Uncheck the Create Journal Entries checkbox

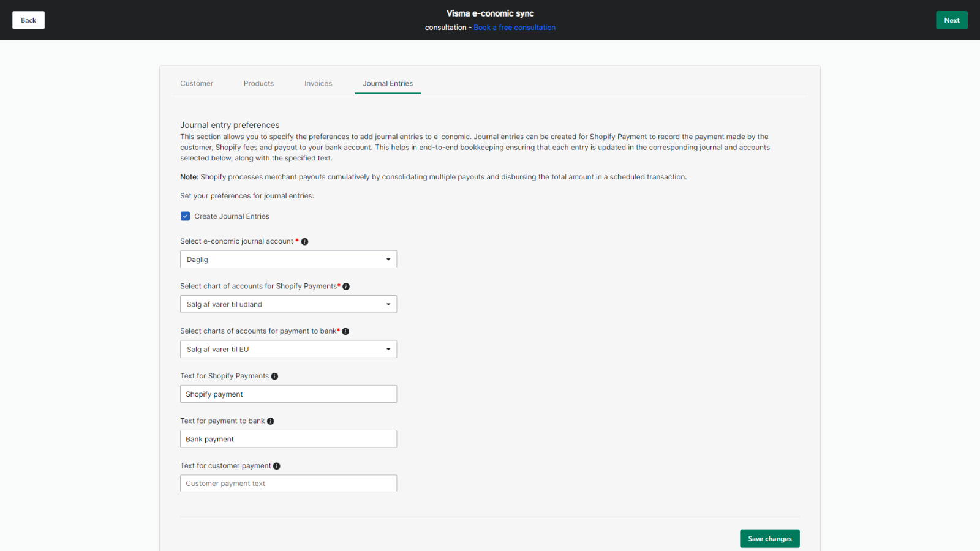tap(185, 216)
